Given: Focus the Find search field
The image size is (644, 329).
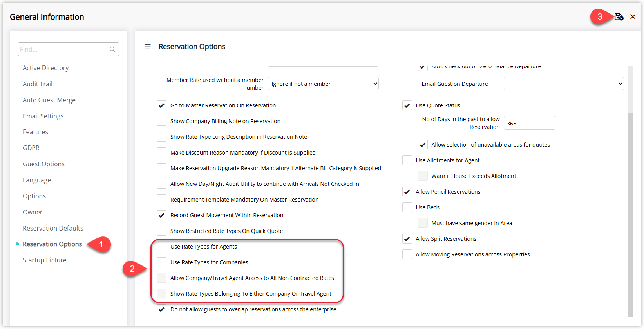Looking at the screenshot, I should (68, 49).
